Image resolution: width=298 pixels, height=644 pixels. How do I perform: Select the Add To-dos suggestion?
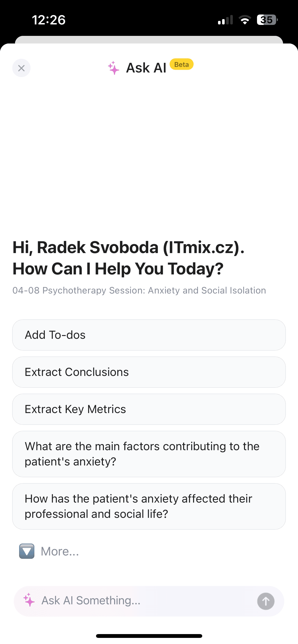click(149, 335)
